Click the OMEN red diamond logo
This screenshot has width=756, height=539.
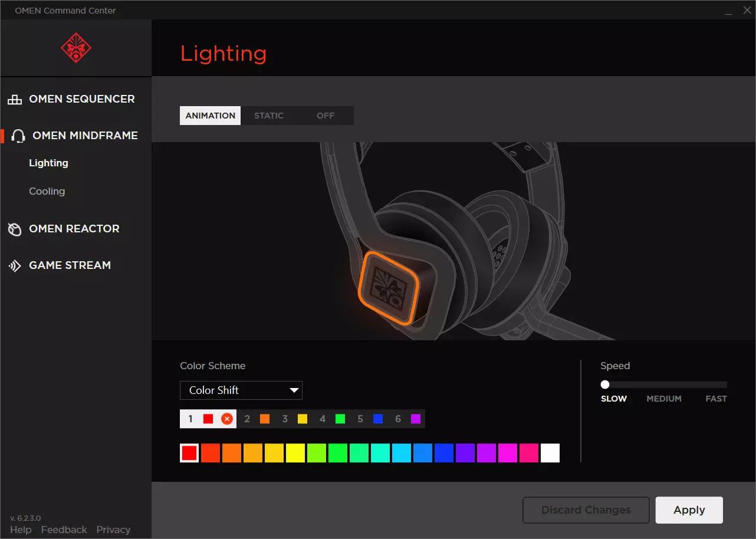click(x=76, y=48)
